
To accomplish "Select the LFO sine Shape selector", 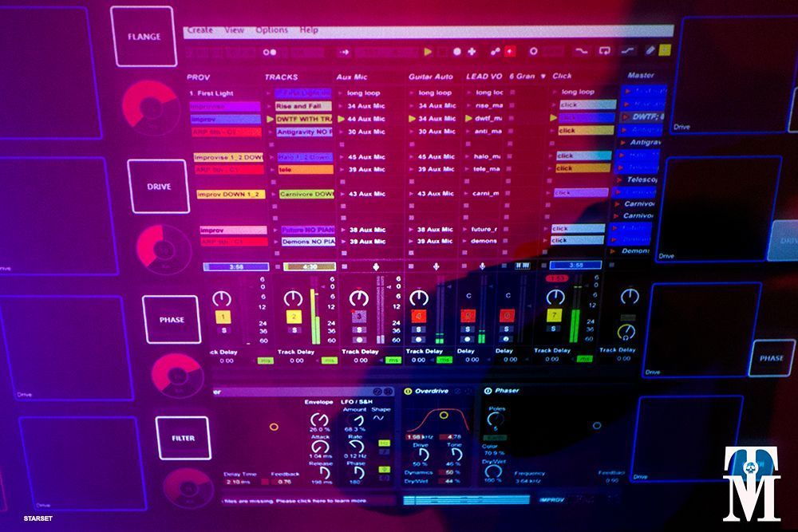I will (378, 419).
